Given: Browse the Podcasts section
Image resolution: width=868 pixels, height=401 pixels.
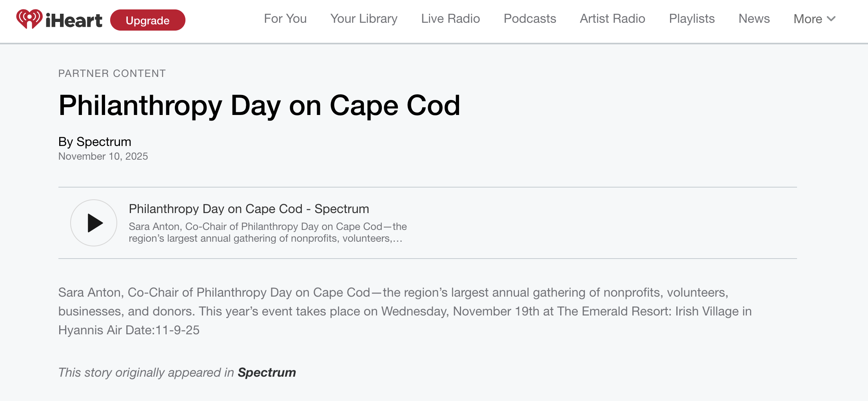Looking at the screenshot, I should click(x=530, y=18).
